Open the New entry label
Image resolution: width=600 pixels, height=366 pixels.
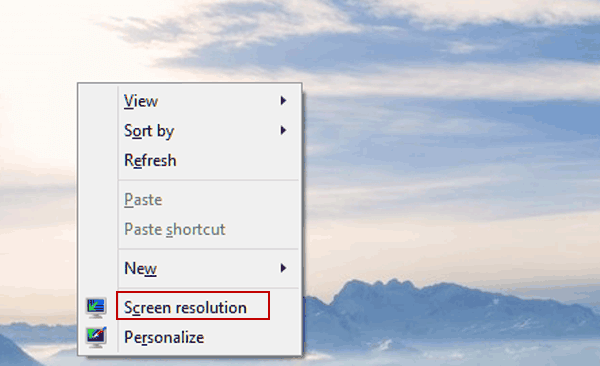point(140,268)
